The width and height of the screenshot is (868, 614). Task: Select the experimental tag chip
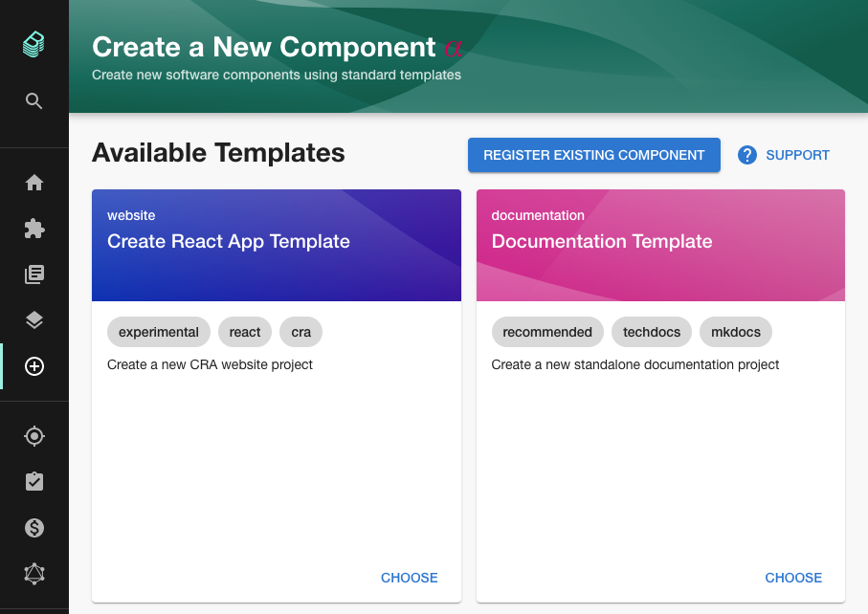159,332
